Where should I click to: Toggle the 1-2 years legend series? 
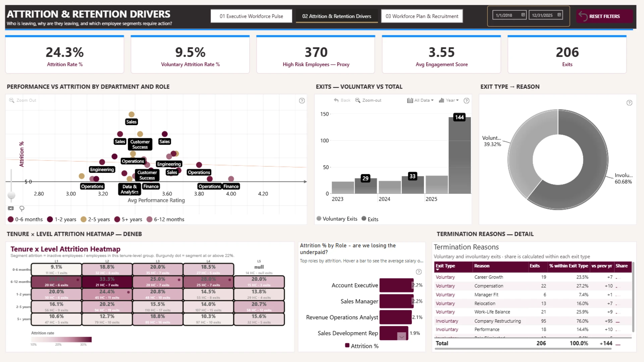click(x=62, y=219)
